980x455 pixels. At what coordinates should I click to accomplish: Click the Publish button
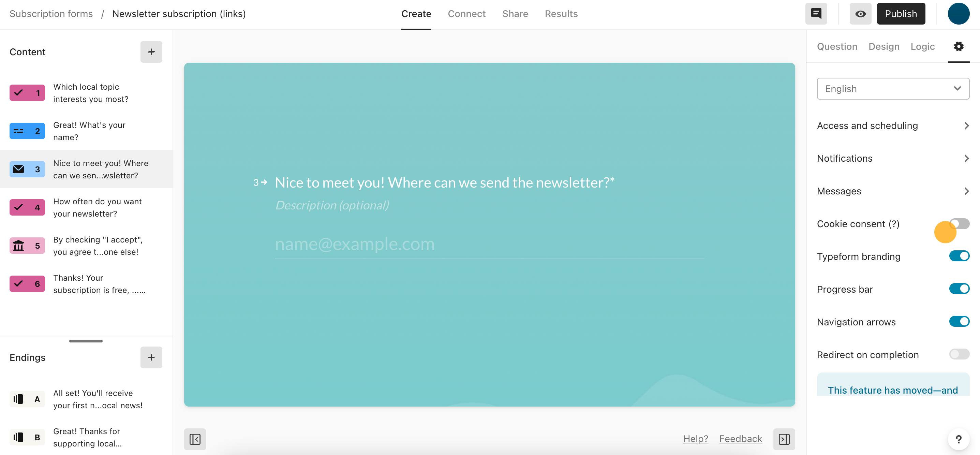click(x=901, y=14)
